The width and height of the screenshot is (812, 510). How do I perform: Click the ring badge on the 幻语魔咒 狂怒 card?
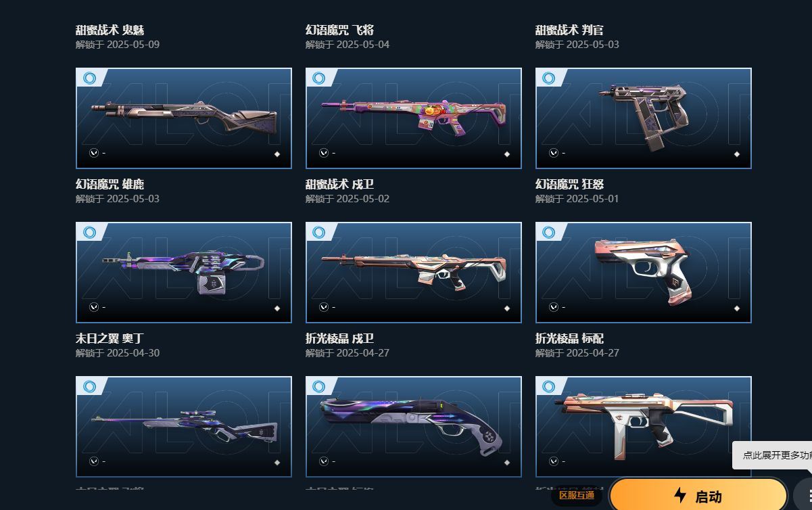pos(549,78)
